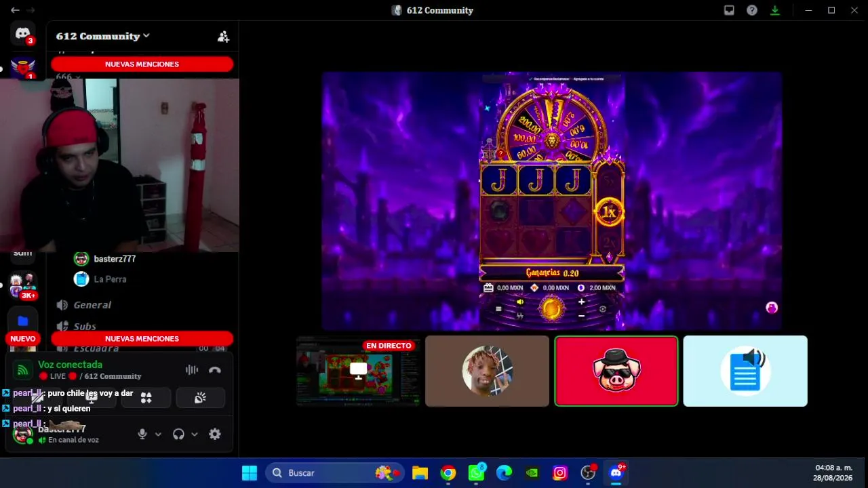
Task: Deafen with the headphones icon
Action: [x=178, y=434]
